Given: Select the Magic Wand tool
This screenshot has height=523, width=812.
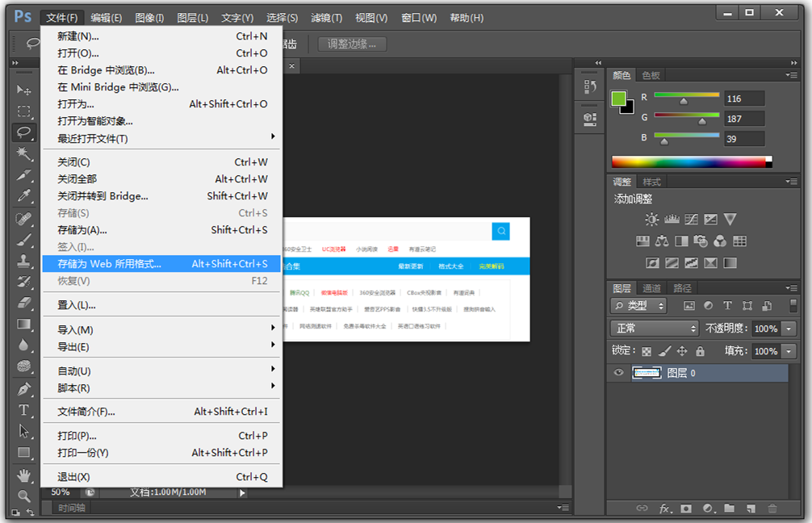Looking at the screenshot, I should pos(23,154).
